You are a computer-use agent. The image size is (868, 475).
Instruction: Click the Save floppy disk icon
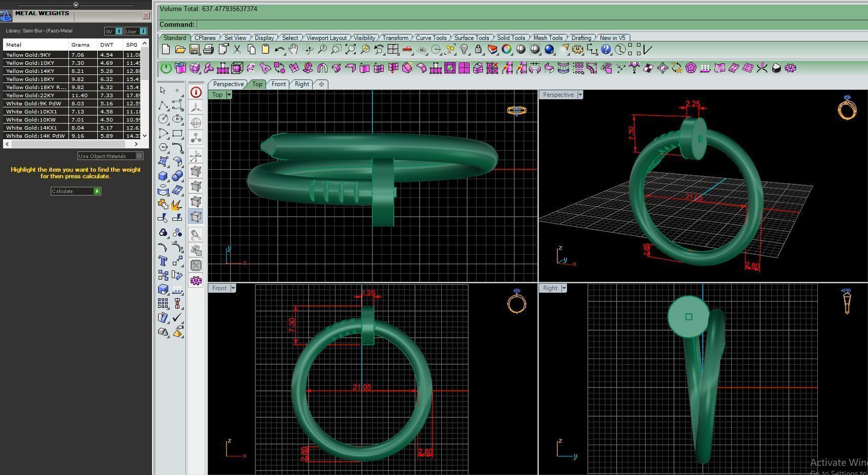coord(194,50)
